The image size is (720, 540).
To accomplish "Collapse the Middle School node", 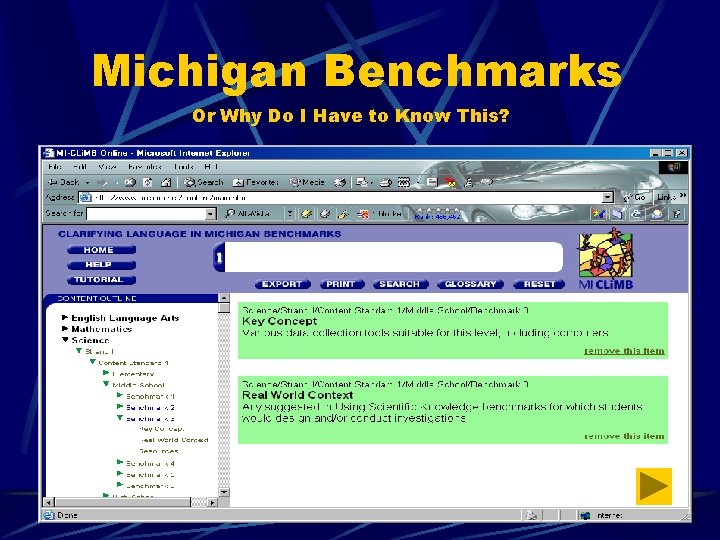I will pyautogui.click(x=106, y=384).
